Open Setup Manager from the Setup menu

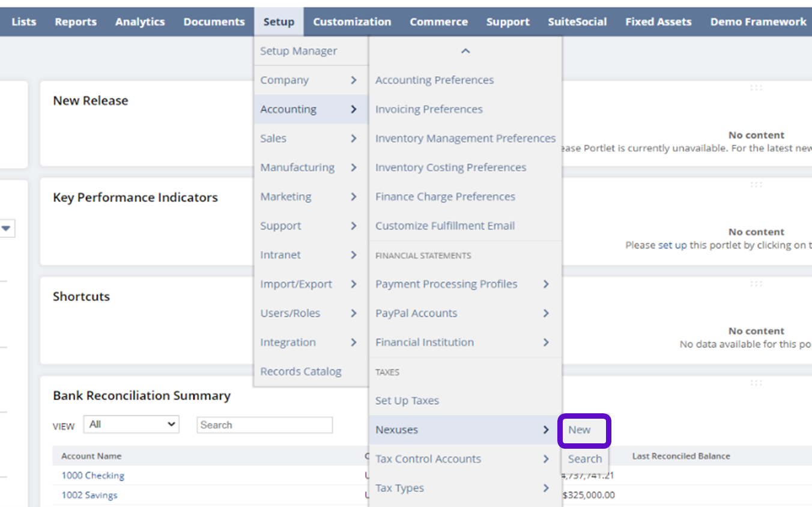tap(298, 52)
